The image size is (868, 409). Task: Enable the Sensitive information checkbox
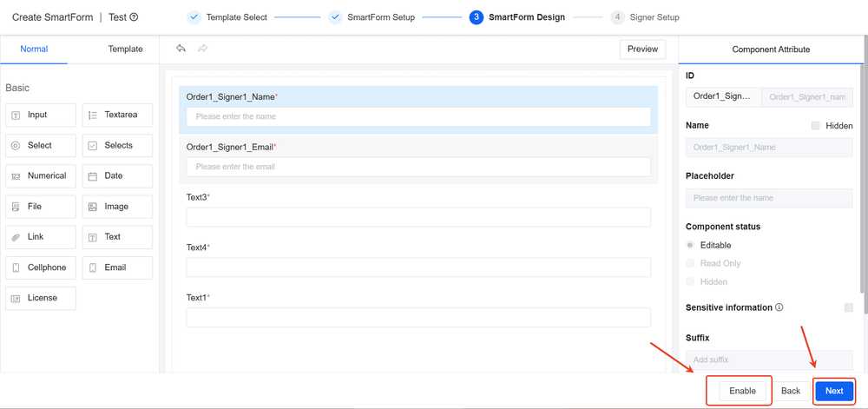point(849,307)
